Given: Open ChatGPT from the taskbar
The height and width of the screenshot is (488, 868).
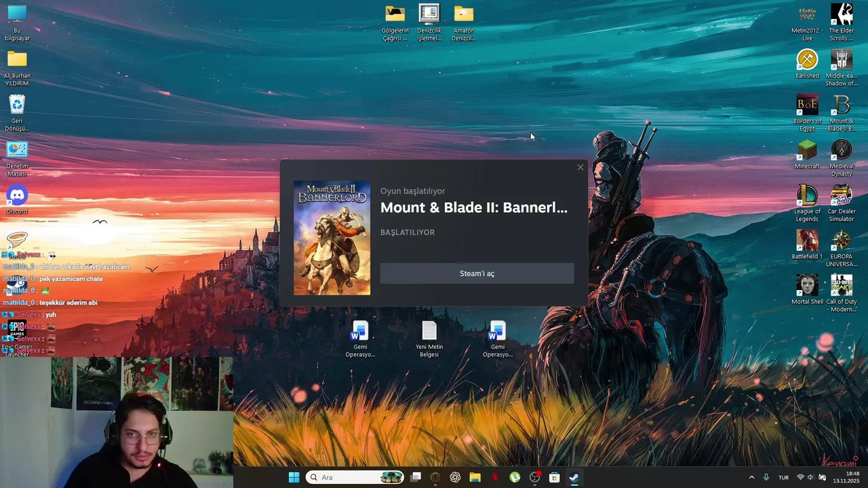Looking at the screenshot, I should click(x=455, y=477).
